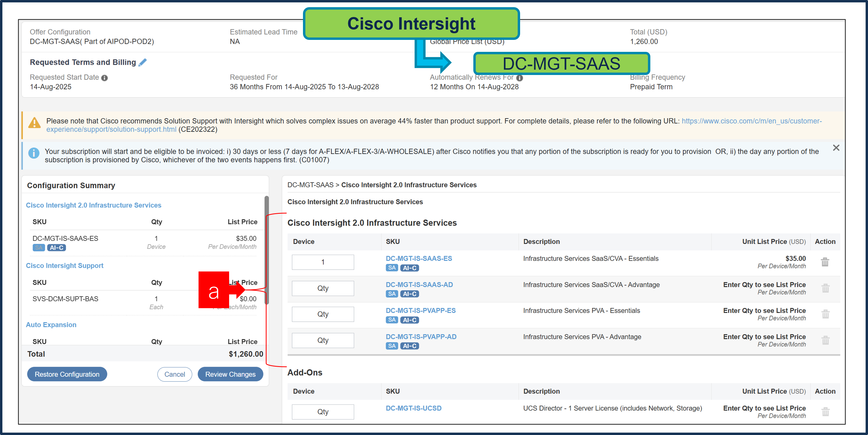Remove the DC-MGT-IS-UCSD add-on via trash icon
This screenshot has height=435, width=868.
825,411
